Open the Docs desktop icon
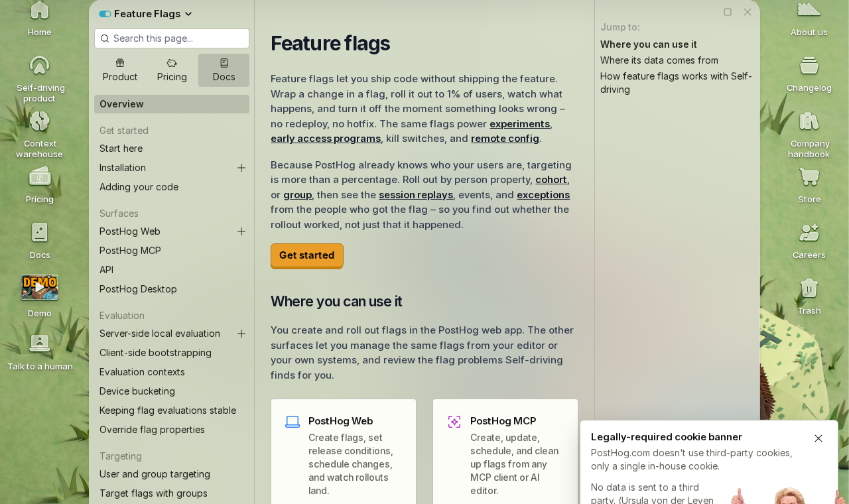This screenshot has height=504, width=849. click(x=40, y=240)
